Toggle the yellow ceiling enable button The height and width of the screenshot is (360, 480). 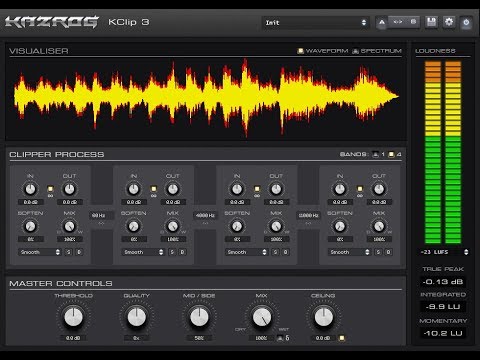[342, 338]
